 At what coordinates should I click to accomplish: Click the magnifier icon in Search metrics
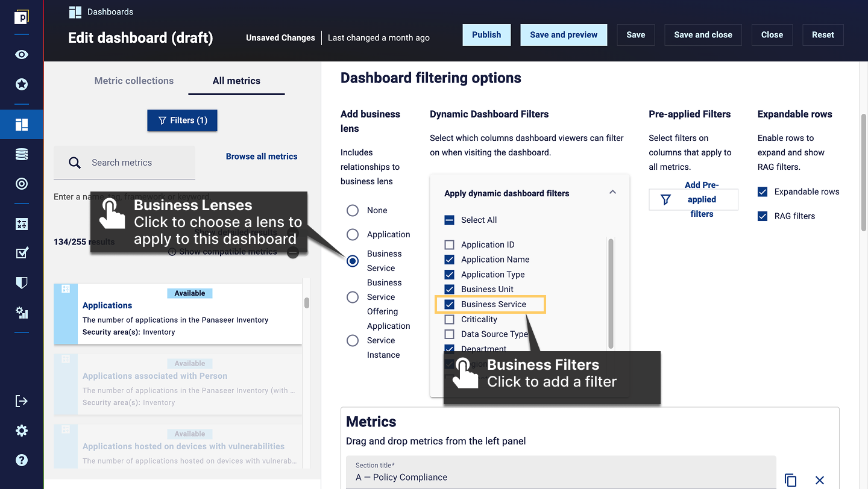(x=75, y=163)
